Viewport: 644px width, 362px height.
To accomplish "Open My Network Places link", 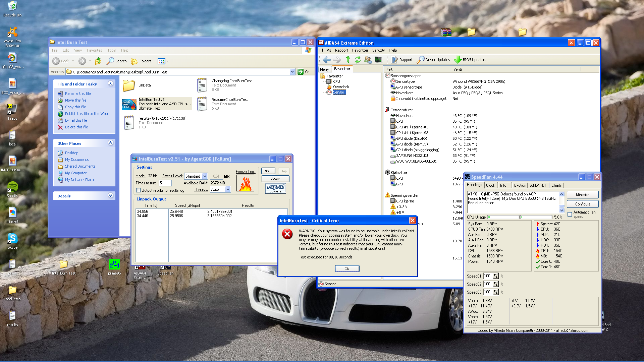I will 80,180.
